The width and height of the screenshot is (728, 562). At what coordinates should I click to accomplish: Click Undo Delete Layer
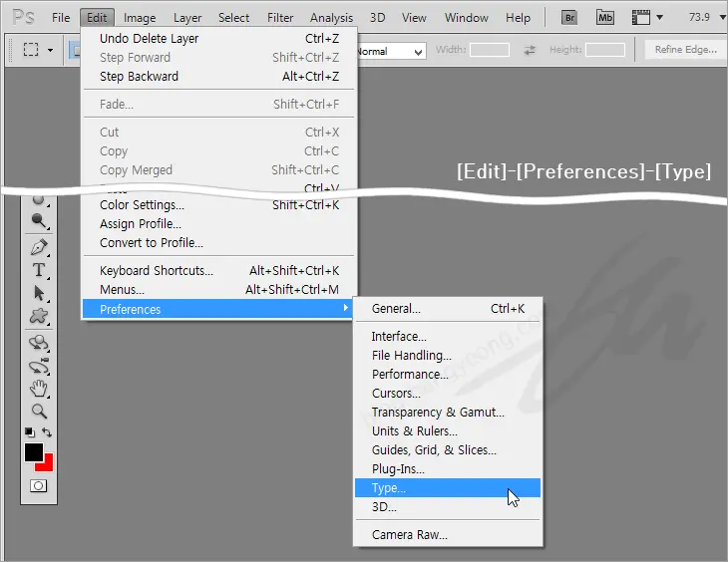coord(150,38)
